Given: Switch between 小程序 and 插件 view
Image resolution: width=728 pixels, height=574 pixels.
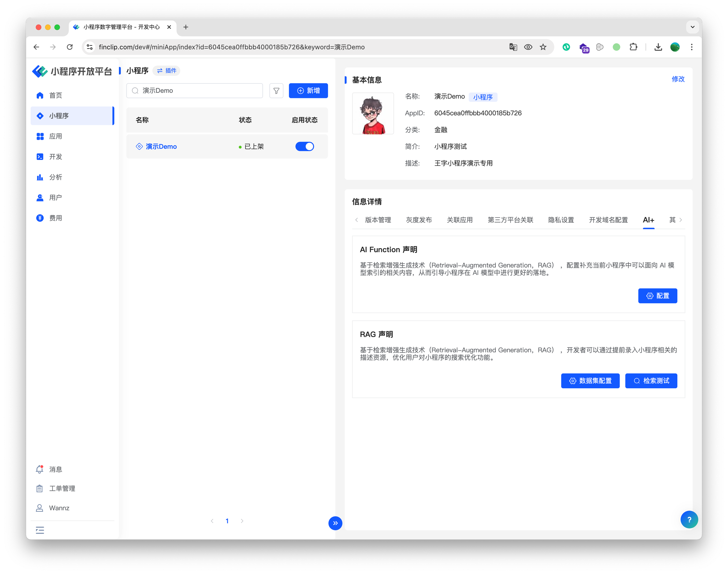Looking at the screenshot, I should pyautogui.click(x=166, y=71).
